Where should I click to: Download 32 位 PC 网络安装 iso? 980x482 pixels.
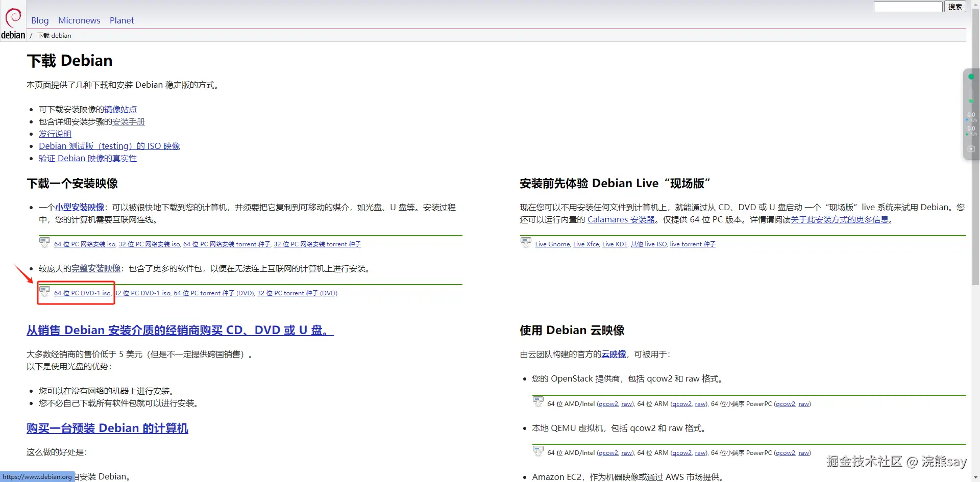click(x=150, y=244)
